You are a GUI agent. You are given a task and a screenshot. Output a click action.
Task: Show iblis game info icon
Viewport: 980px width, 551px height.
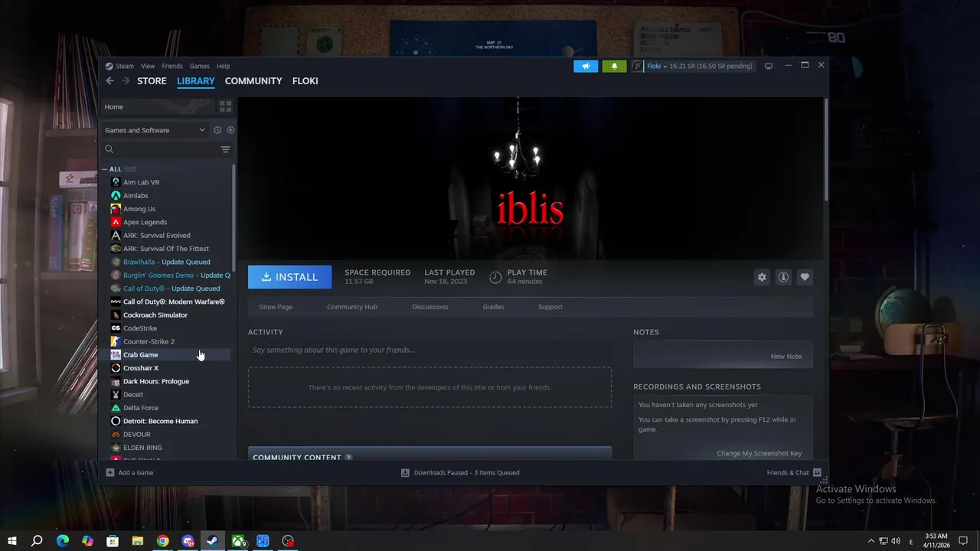783,277
